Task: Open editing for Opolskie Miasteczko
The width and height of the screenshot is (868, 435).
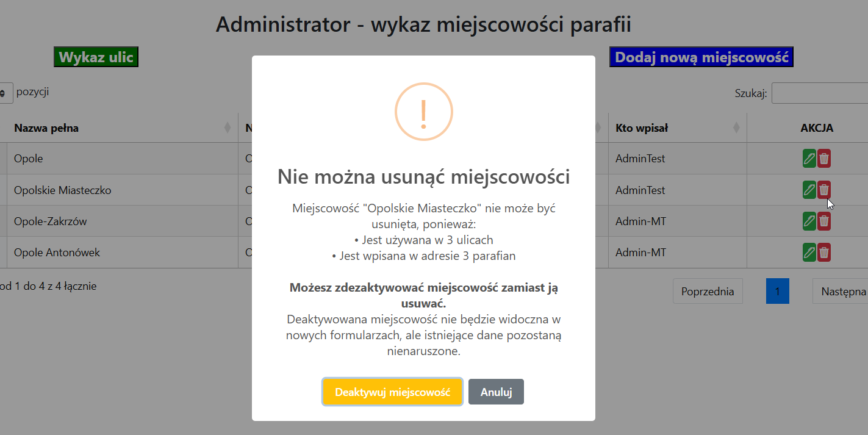Action: [x=808, y=190]
